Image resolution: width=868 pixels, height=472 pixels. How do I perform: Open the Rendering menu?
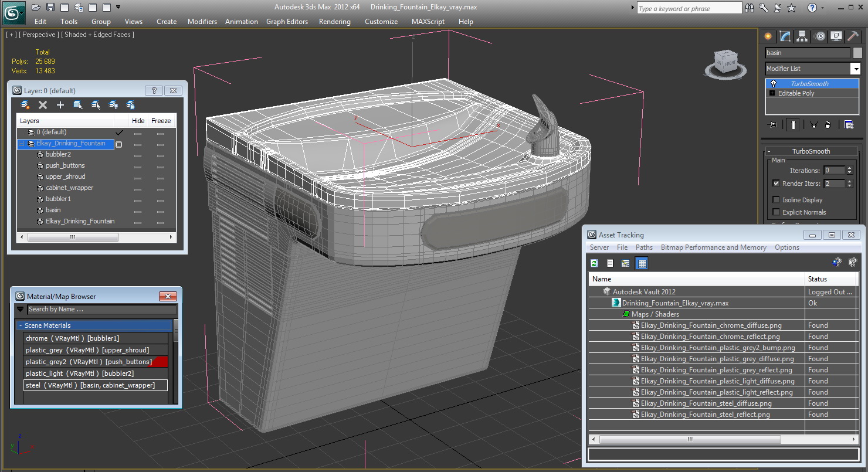[334, 22]
